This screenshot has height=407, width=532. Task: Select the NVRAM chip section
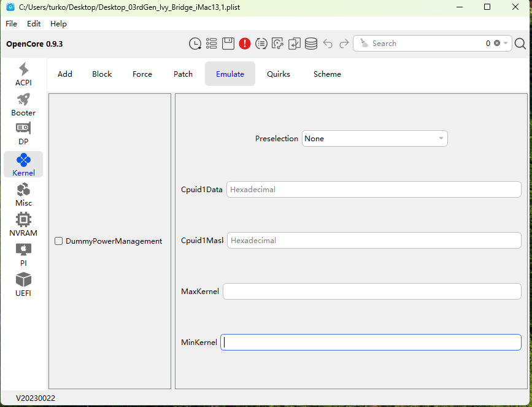point(23,225)
